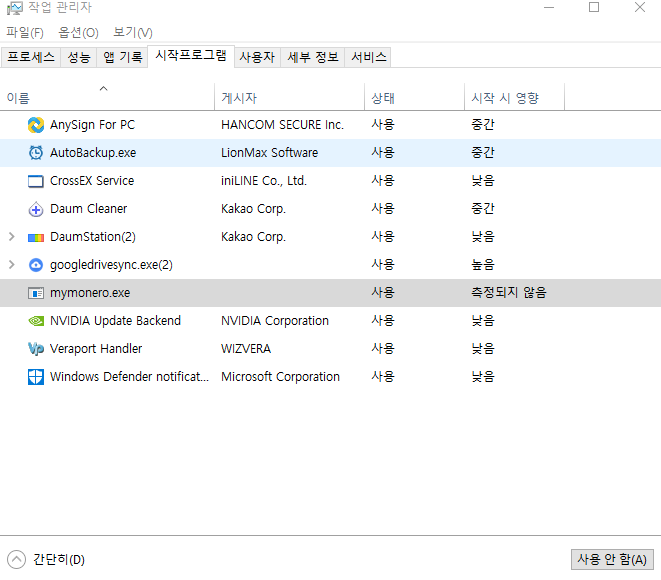
Task: Open the 보기(V) menu
Action: click(x=133, y=32)
